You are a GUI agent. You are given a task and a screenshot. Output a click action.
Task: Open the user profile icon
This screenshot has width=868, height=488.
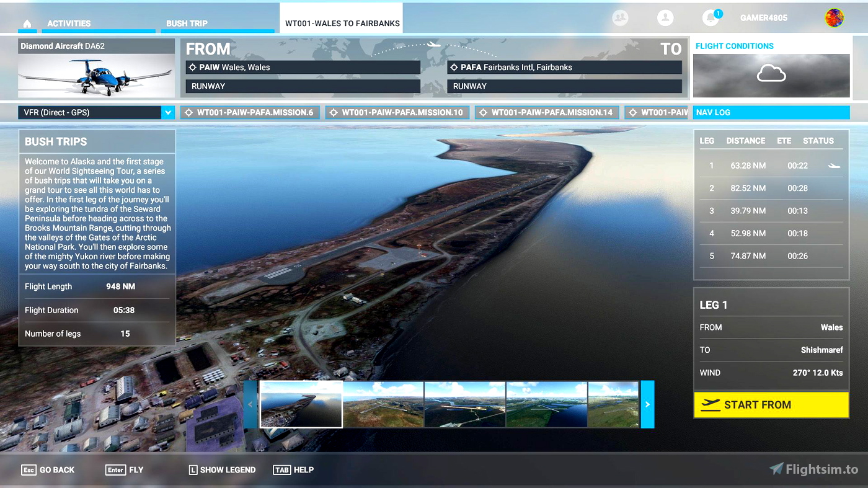(665, 18)
